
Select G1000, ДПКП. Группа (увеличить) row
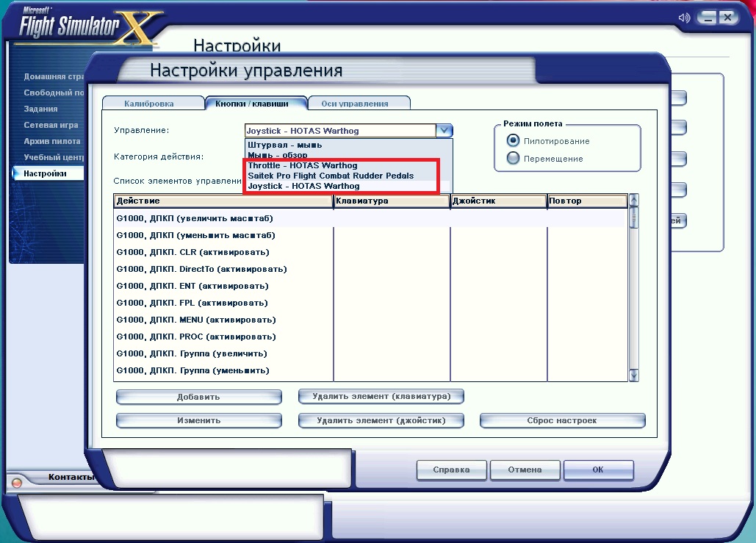tap(370, 353)
